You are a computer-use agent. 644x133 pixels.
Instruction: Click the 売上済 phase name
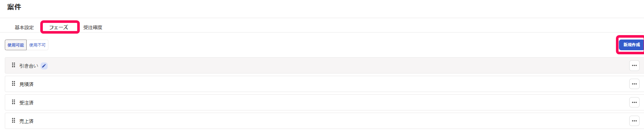pyautogui.click(x=26, y=121)
